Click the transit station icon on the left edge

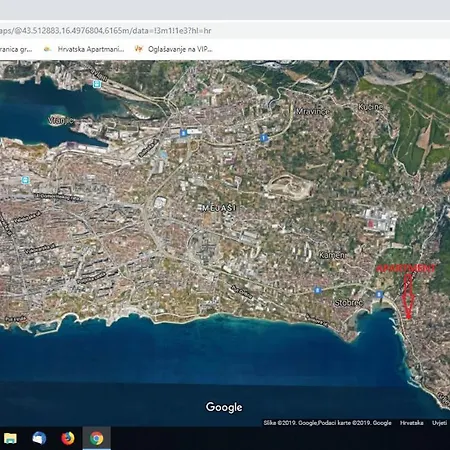(25, 180)
